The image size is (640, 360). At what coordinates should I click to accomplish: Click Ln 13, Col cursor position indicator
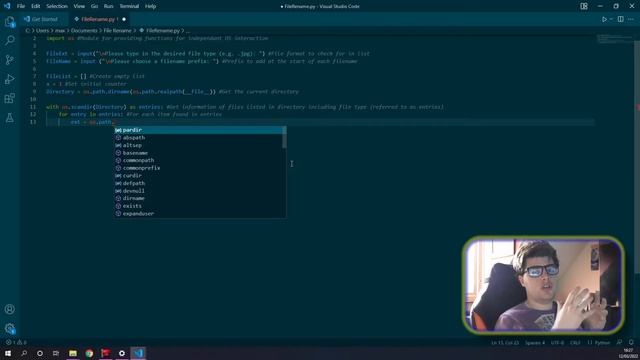click(505, 342)
